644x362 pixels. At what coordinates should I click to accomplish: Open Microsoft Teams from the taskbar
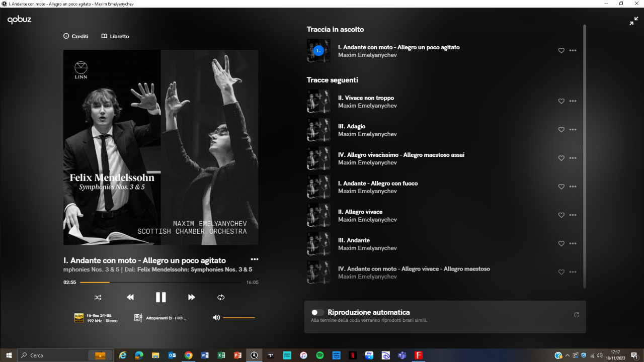pyautogui.click(x=402, y=355)
